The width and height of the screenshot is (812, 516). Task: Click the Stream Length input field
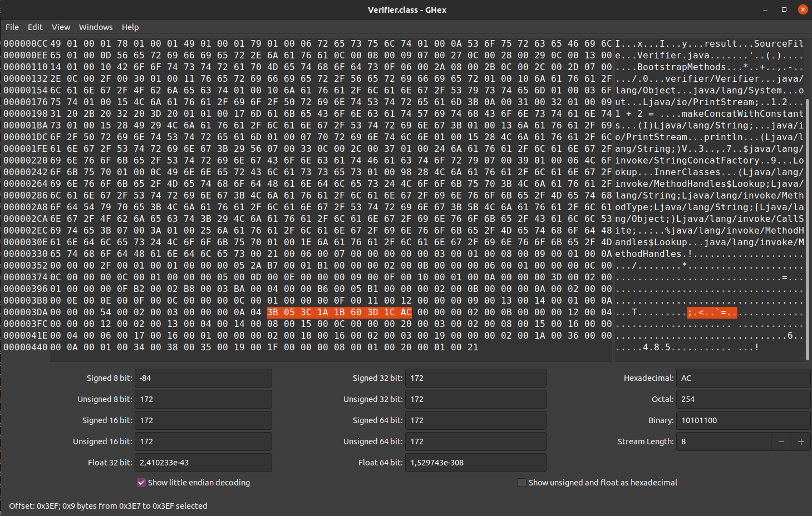tap(724, 441)
